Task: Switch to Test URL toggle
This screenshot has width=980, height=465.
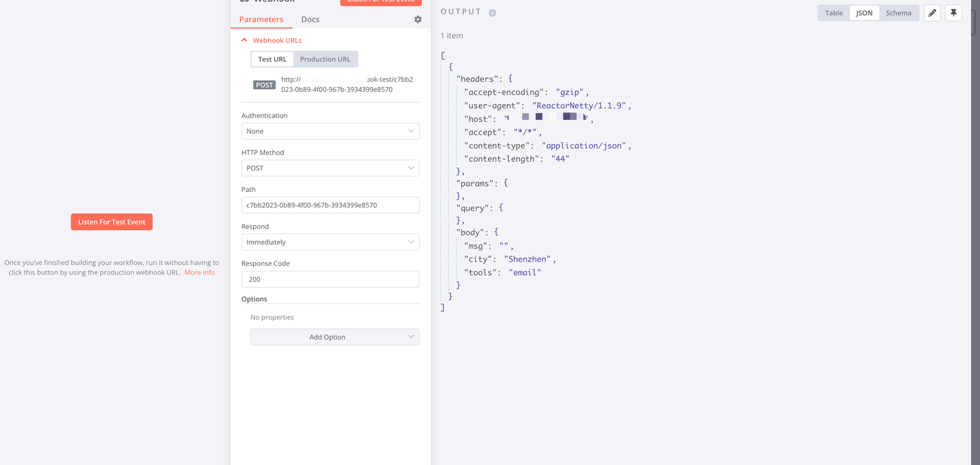Action: (x=272, y=59)
